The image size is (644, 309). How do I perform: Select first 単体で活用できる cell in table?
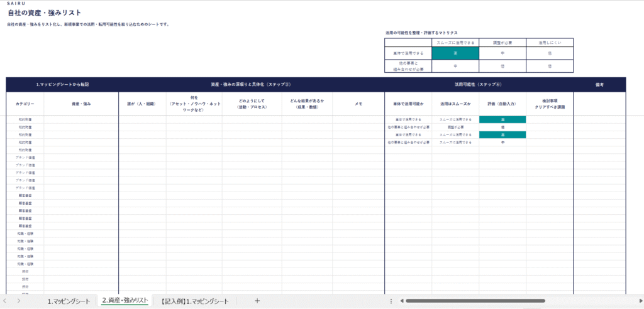[x=408, y=119]
